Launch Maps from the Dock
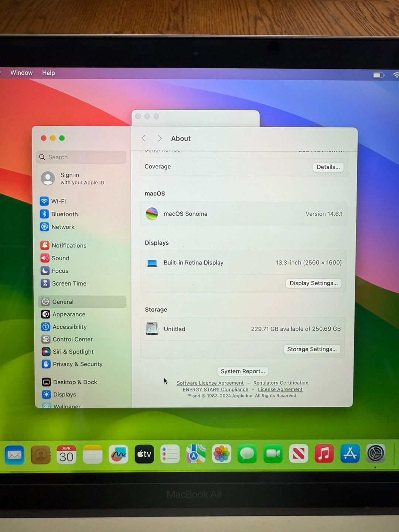Image resolution: width=399 pixels, height=532 pixels. pyautogui.click(x=196, y=454)
